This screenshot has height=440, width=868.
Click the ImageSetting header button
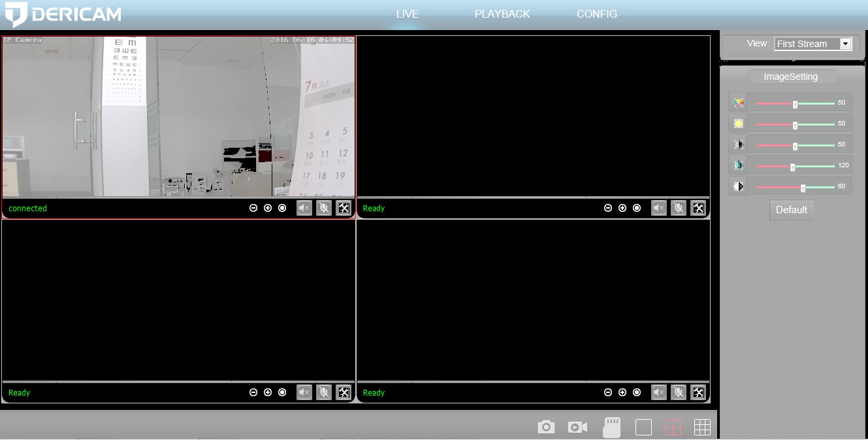791,76
